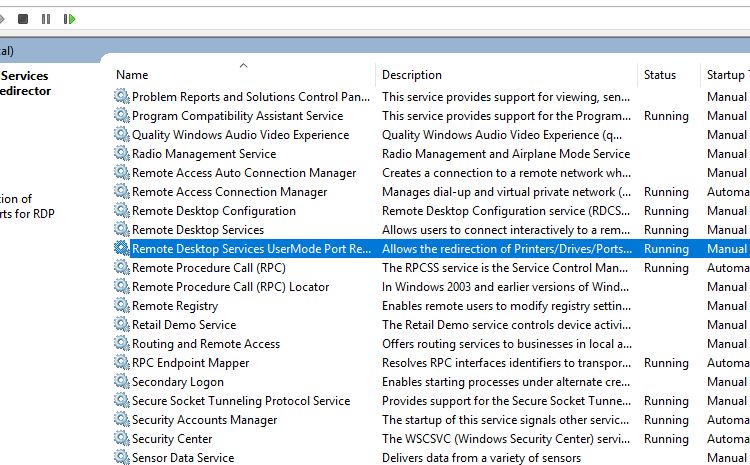The image size is (750, 465).
Task: Click the Startup Type column header
Action: (725, 75)
